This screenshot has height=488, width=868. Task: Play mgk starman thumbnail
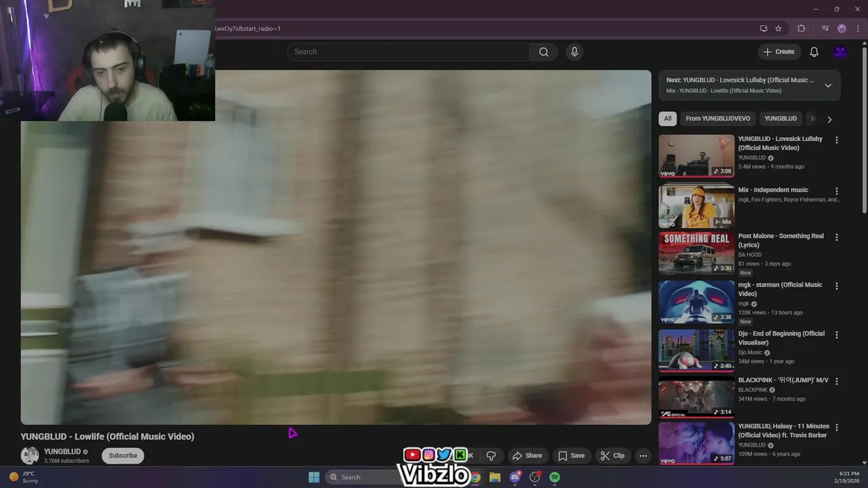pyautogui.click(x=696, y=302)
